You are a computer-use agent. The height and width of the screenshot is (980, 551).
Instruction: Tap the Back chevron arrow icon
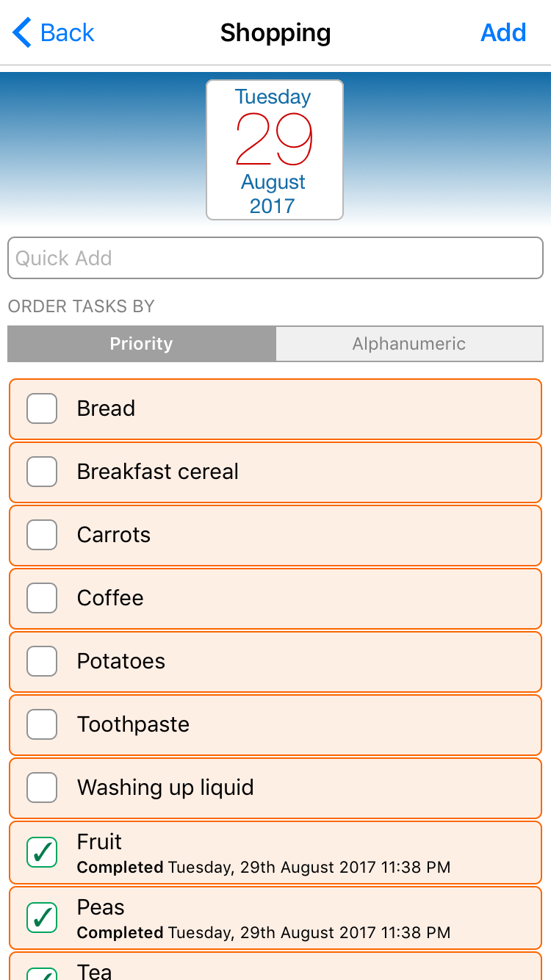coord(22,33)
